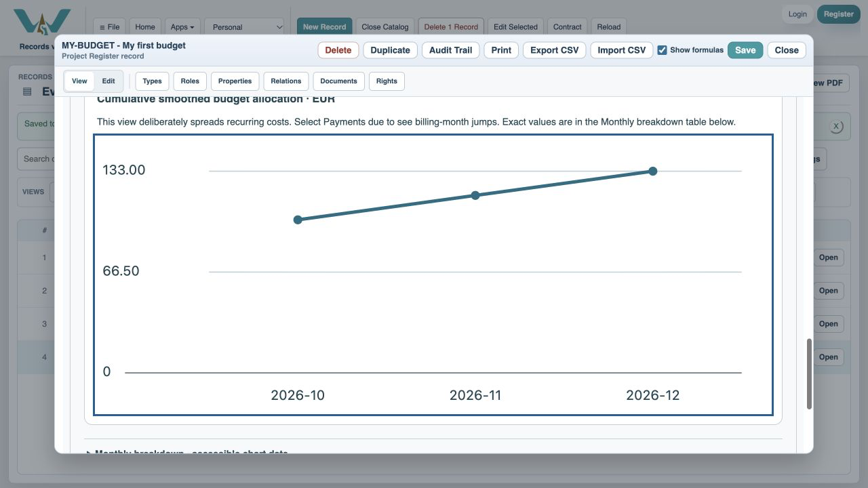The width and height of the screenshot is (868, 488).
Task: Click the 133.00 axis label
Action: pos(124,170)
